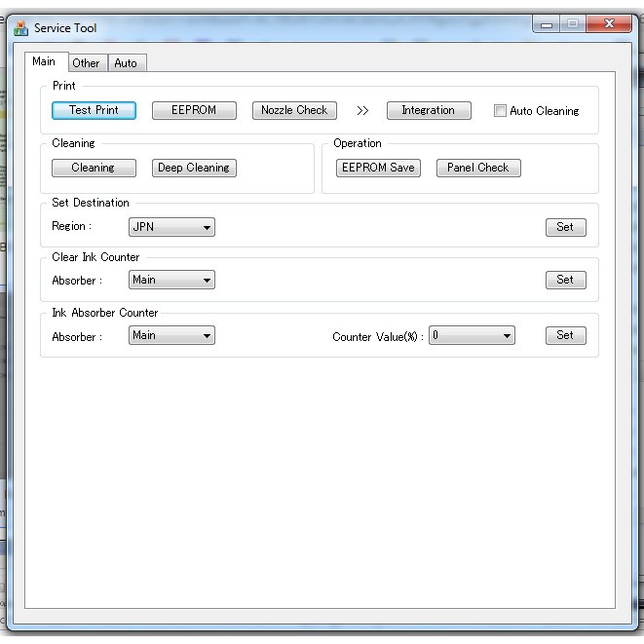Select the Main tab
The image size is (644, 644).
coord(44,61)
